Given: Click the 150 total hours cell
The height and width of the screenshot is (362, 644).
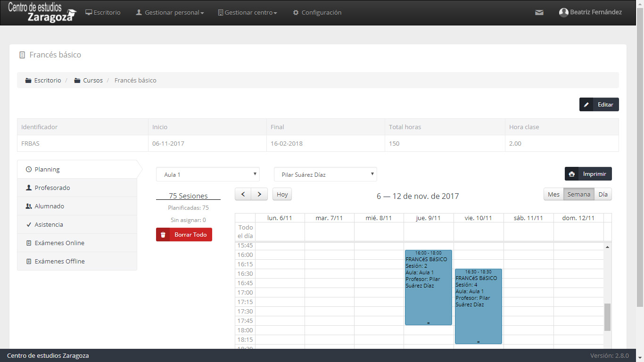Looking at the screenshot, I should [445, 143].
